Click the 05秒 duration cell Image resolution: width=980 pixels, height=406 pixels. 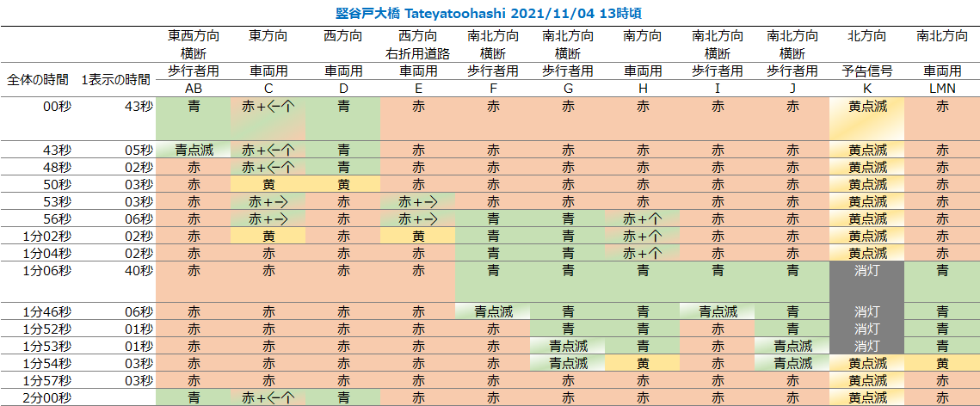click(138, 150)
